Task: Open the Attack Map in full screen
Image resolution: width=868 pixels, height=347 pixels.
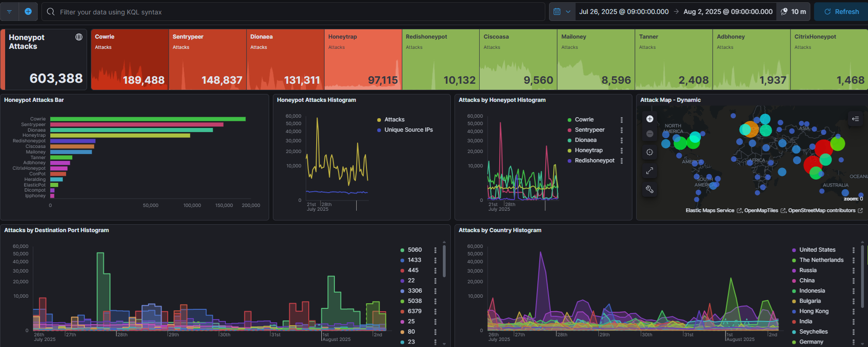Action: tap(650, 171)
